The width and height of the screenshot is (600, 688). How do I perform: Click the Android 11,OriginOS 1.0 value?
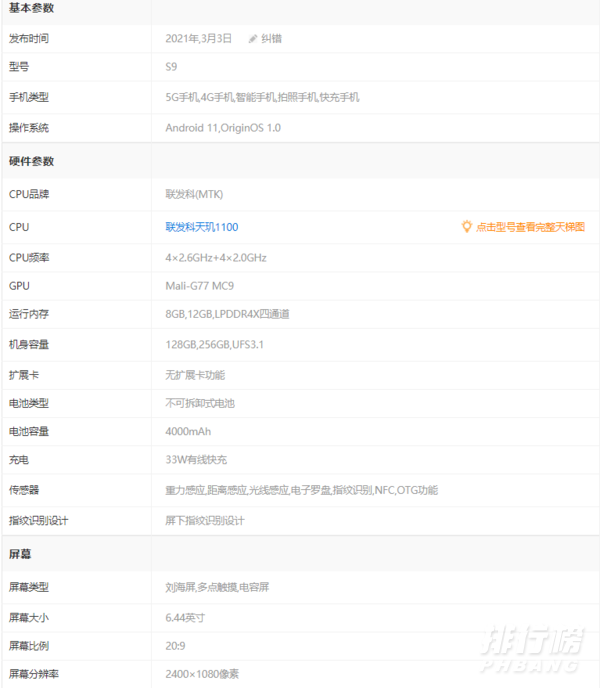223,128
